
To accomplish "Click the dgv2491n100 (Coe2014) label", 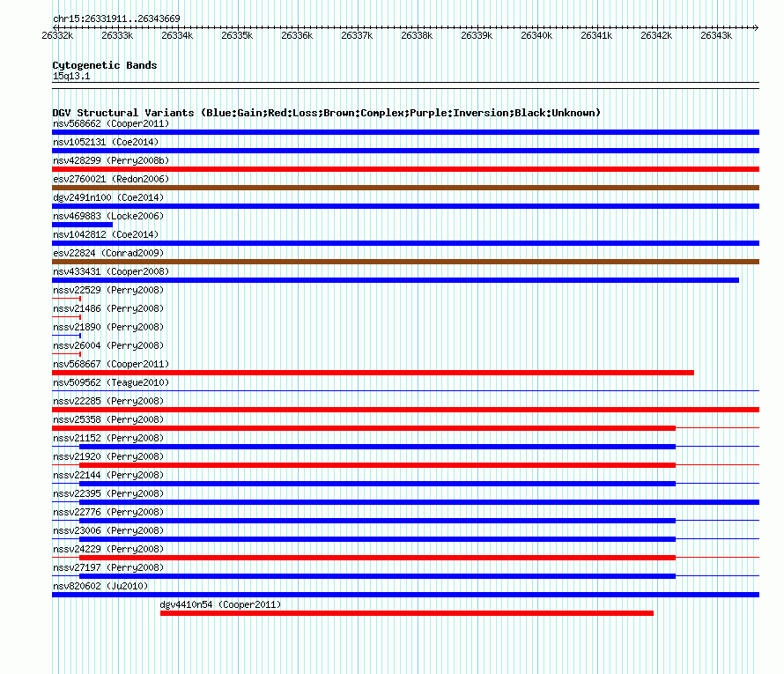I will click(108, 197).
